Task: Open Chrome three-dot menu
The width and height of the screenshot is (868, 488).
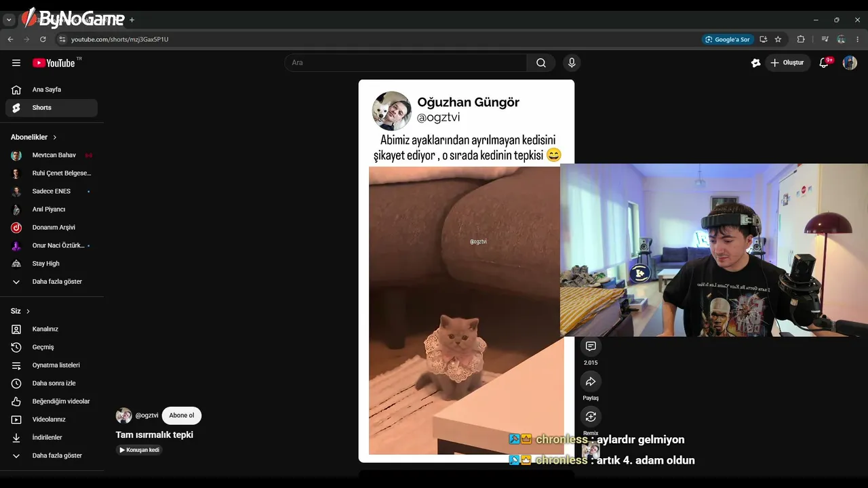Action: (858, 39)
